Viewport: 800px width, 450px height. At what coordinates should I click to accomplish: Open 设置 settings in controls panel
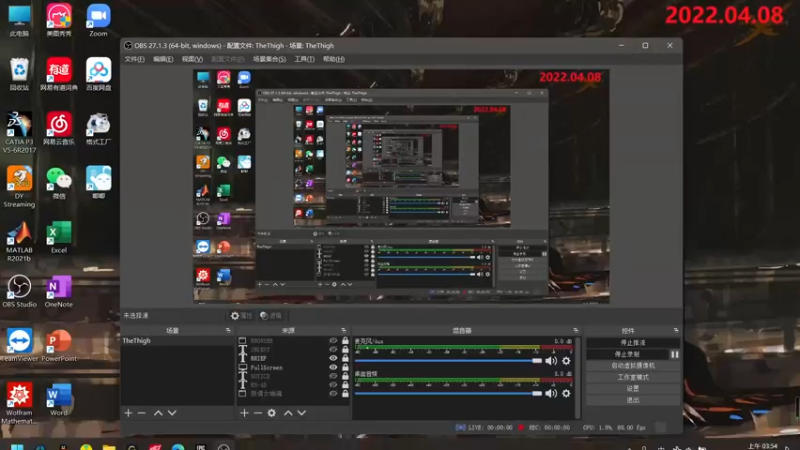tap(633, 388)
